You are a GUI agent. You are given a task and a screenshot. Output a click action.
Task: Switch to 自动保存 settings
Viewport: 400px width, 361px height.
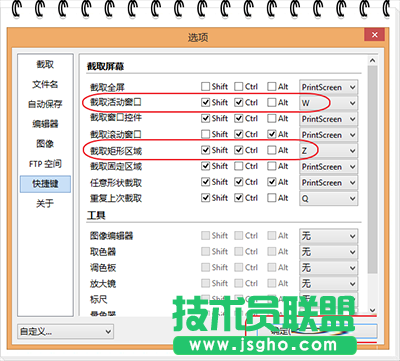pyautogui.click(x=45, y=104)
